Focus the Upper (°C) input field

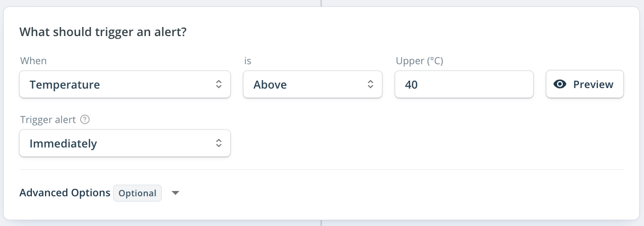(x=464, y=84)
